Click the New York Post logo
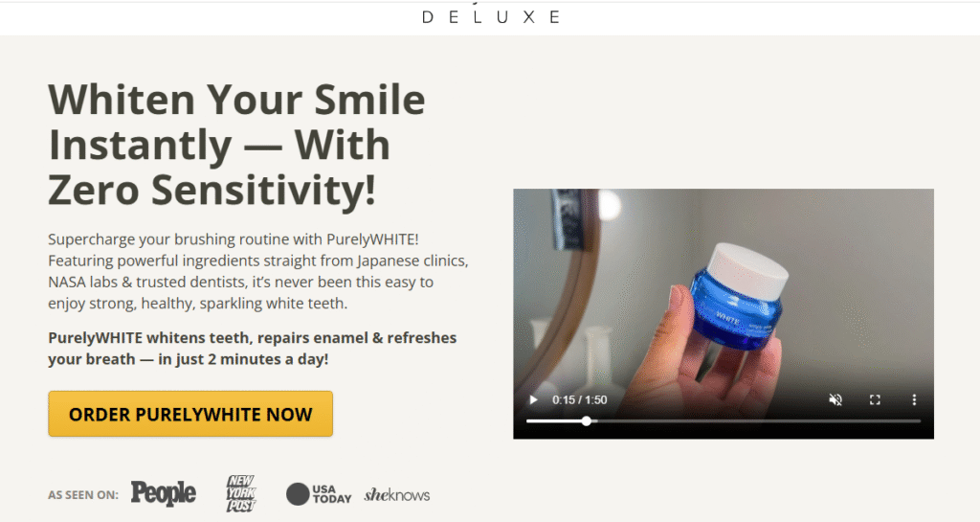The width and height of the screenshot is (980, 522). click(x=240, y=494)
